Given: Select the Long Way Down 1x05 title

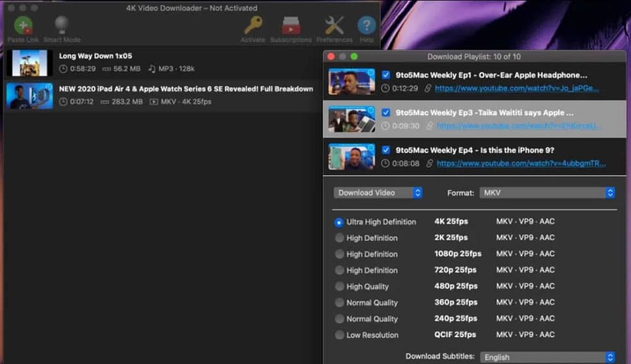Looking at the screenshot, I should tap(95, 56).
